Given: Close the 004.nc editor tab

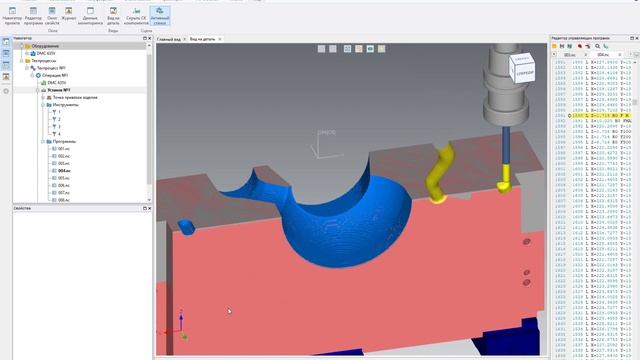Looking at the screenshot, I should coord(620,55).
